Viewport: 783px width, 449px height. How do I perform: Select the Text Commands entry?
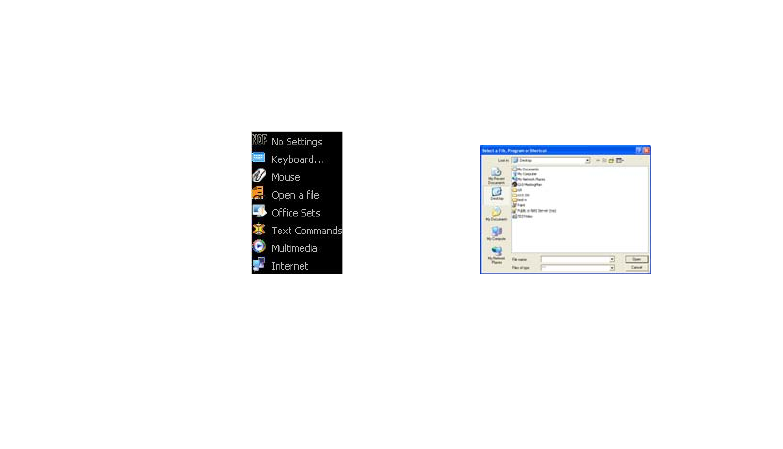[297, 230]
